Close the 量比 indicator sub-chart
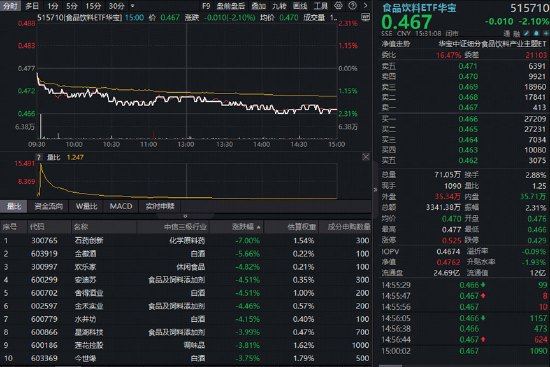This screenshot has width=550, height=367. [365, 157]
